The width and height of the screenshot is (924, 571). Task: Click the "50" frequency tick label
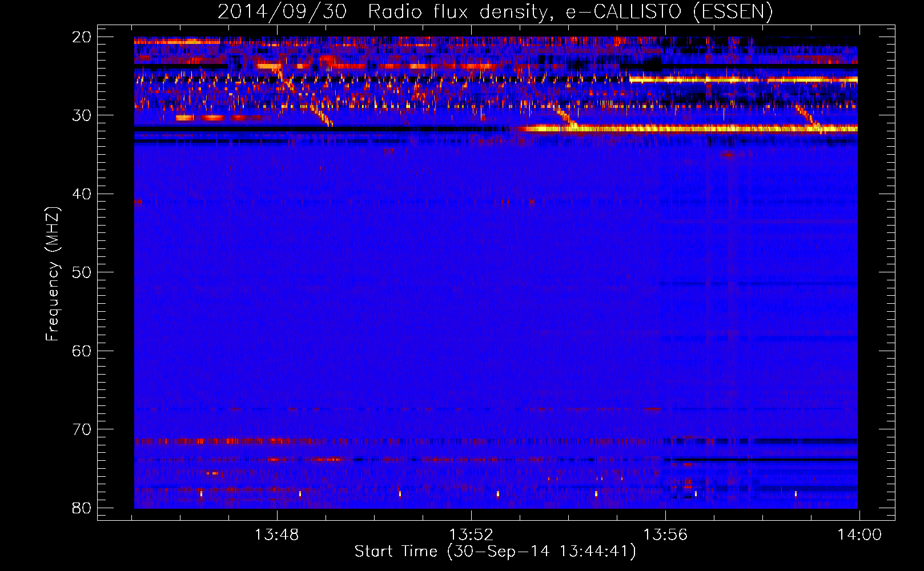click(82, 272)
